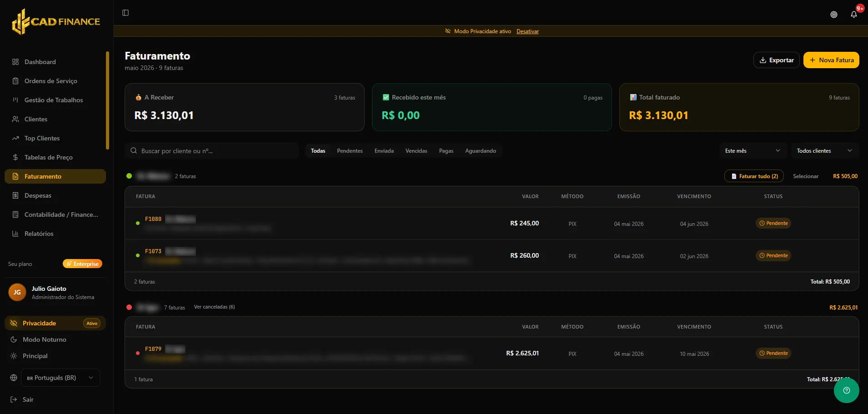Open the notifications bell
The height and width of the screenshot is (414, 868).
pyautogui.click(x=854, y=15)
